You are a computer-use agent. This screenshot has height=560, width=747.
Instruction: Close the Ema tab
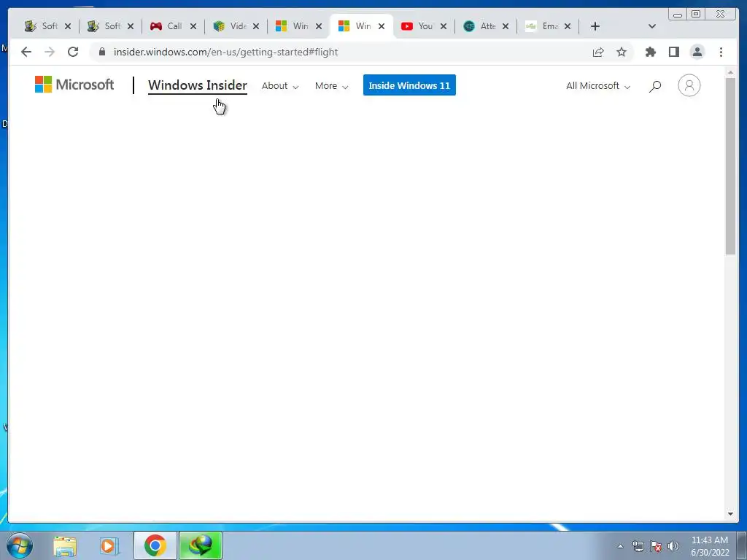coord(568,27)
